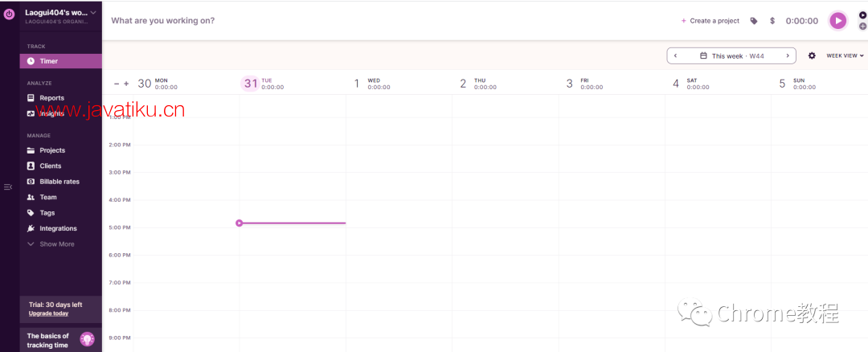This screenshot has width=868, height=352.
Task: Expand the Show More sidebar section
Action: tap(51, 244)
